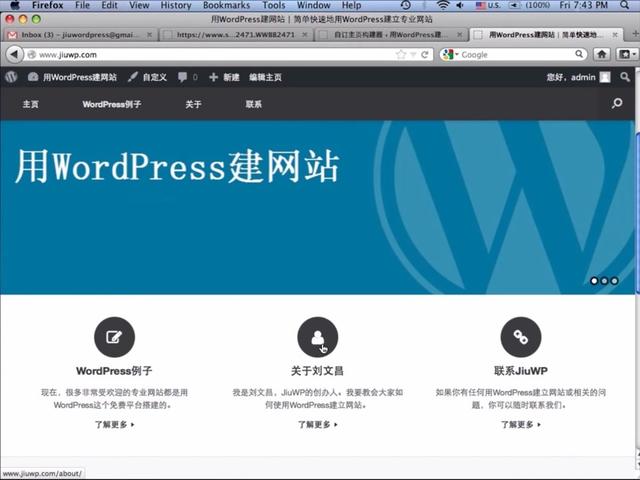Go to the browser home page icon

click(x=602, y=54)
